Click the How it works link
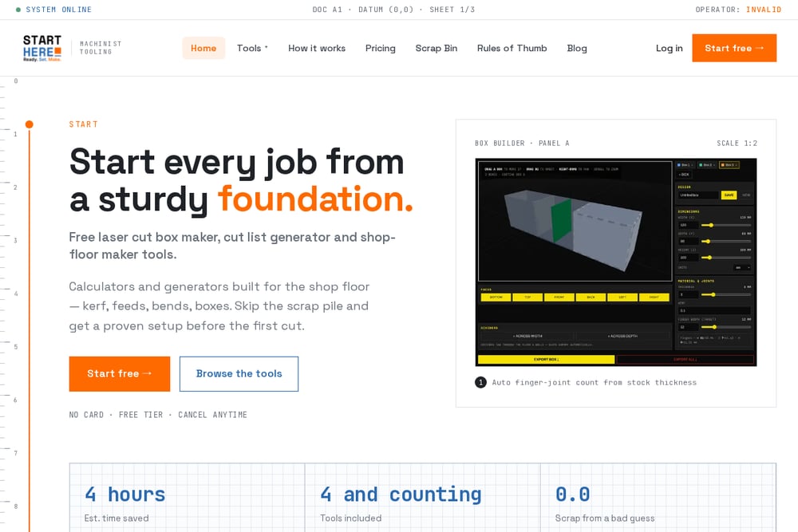The image size is (798, 532). click(x=317, y=49)
